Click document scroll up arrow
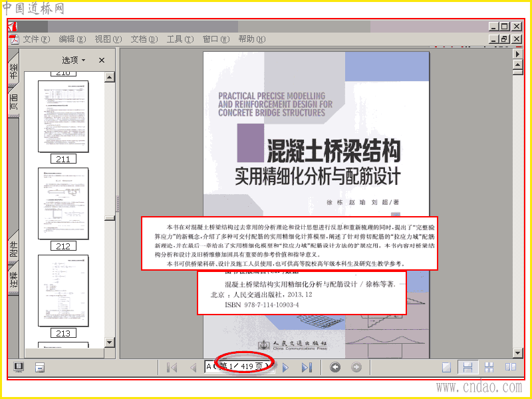The height and width of the screenshot is (399, 532). pyautogui.click(x=518, y=65)
